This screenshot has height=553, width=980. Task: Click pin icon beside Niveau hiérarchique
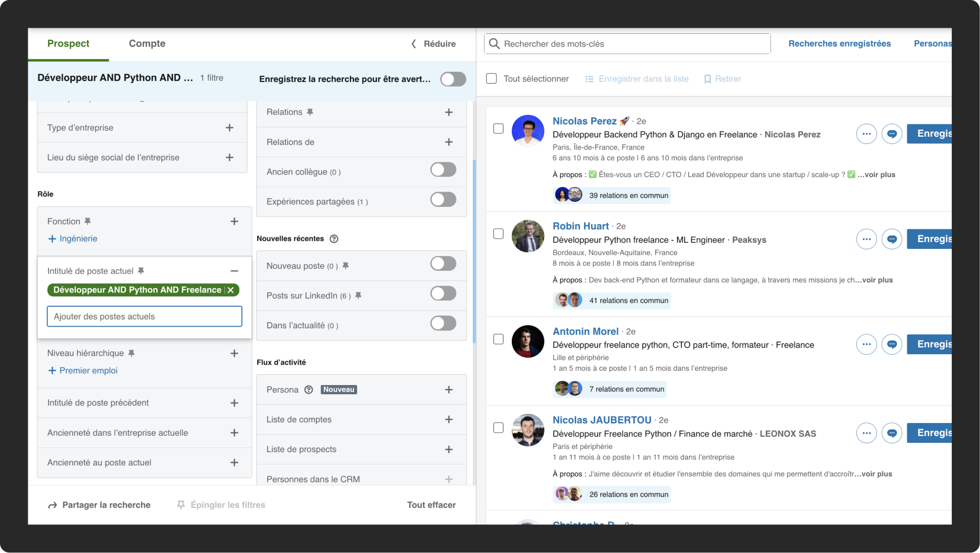pos(131,353)
